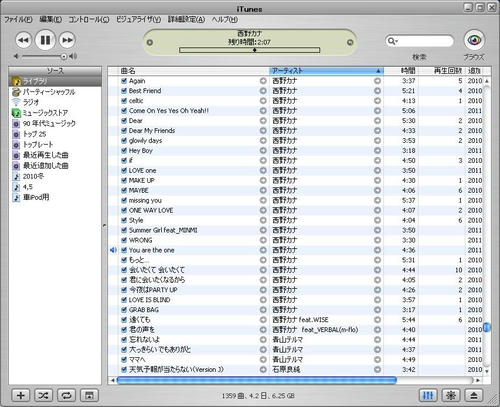Image resolution: width=500 pixels, height=407 pixels.
Task: Open the コントロール menu
Action: point(89,19)
